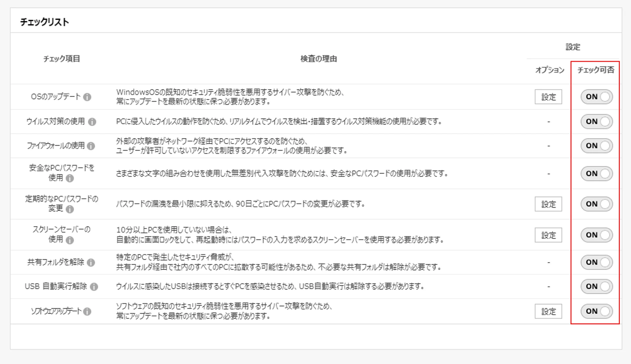
Task: Click info icon beside ウイルス対策の使用
Action: [x=92, y=122]
